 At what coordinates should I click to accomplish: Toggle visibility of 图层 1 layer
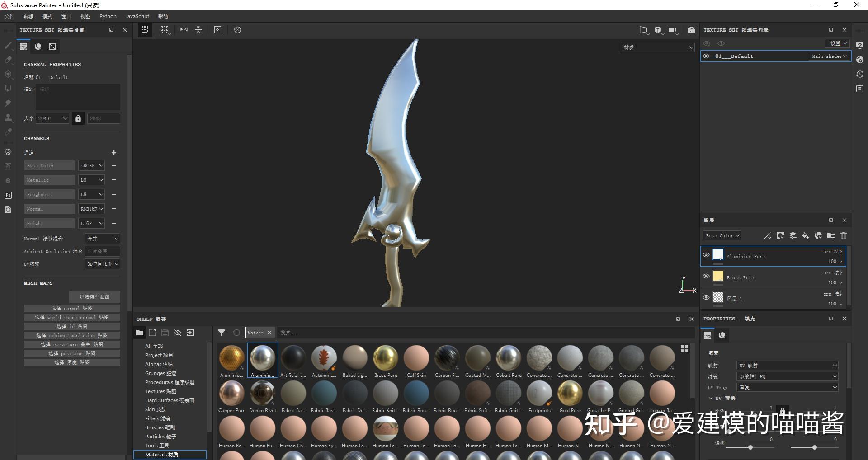[706, 297]
